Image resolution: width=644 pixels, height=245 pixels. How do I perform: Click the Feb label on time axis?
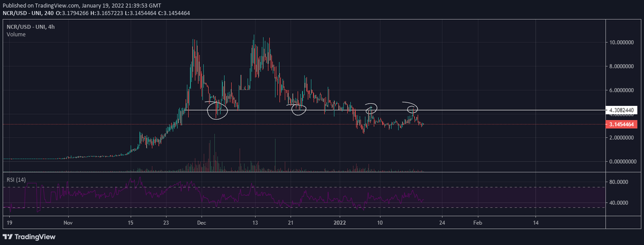[x=477, y=222]
